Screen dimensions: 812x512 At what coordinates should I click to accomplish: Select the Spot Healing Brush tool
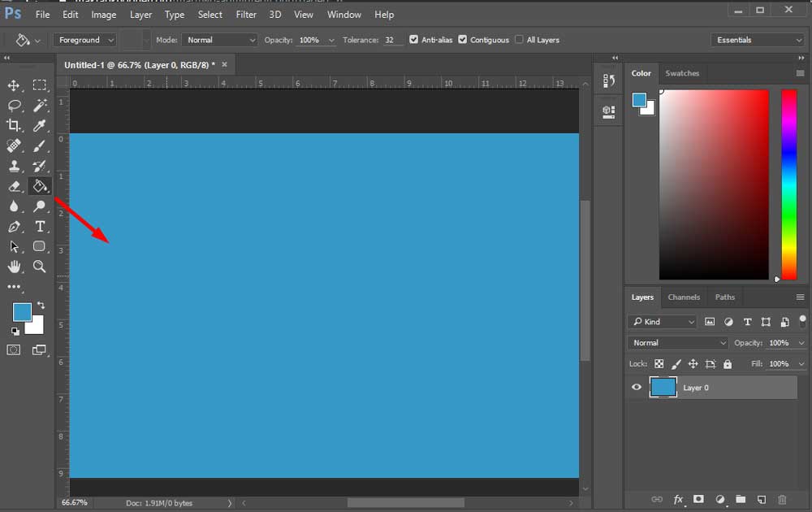(14, 145)
